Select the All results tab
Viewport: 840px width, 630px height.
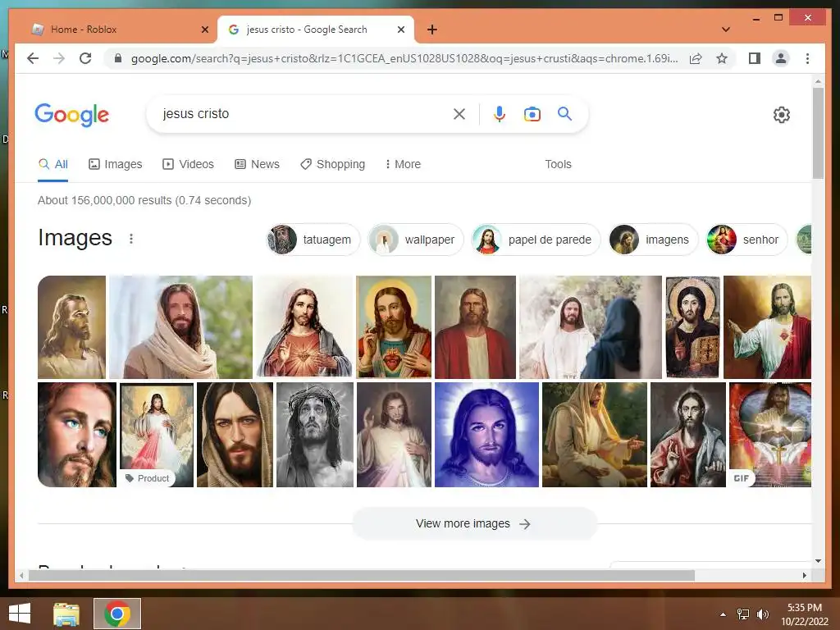click(x=53, y=164)
